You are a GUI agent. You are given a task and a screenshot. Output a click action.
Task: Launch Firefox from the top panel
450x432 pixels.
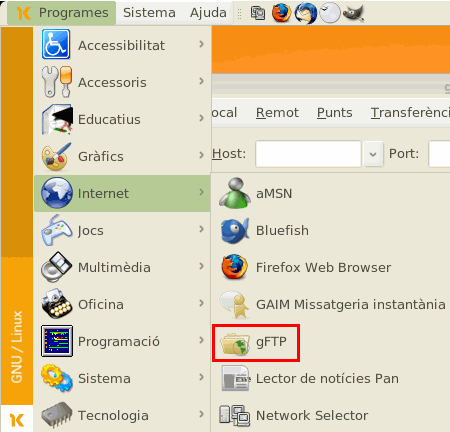(281, 13)
